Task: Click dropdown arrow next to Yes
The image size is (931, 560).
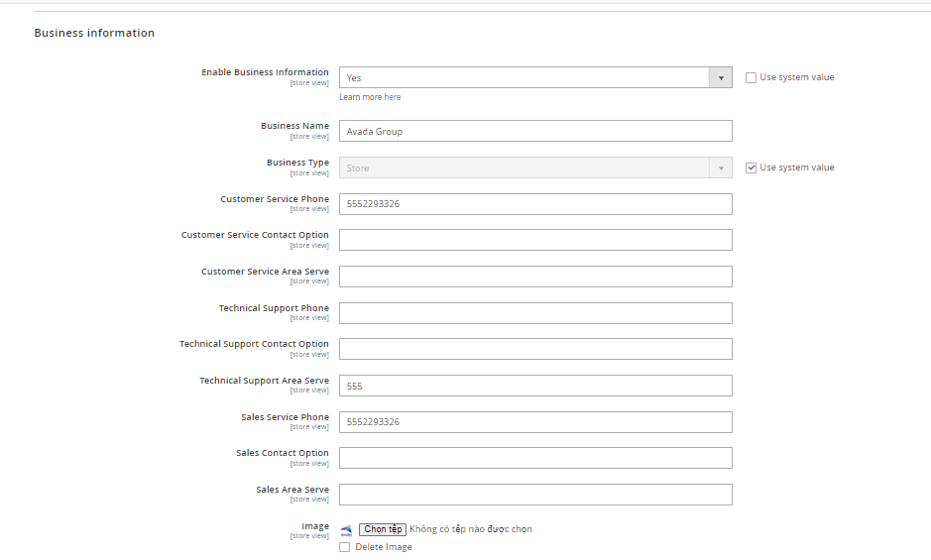Action: pos(721,77)
